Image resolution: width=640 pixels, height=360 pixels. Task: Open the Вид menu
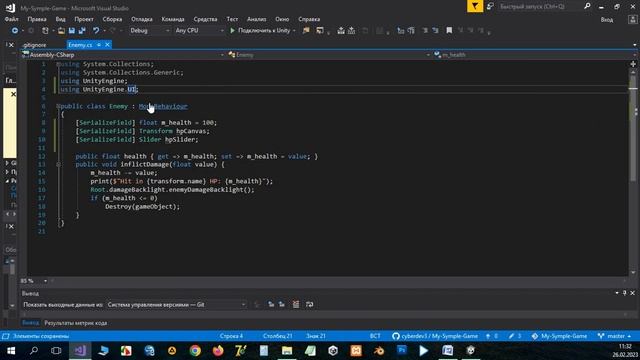tap(60, 19)
